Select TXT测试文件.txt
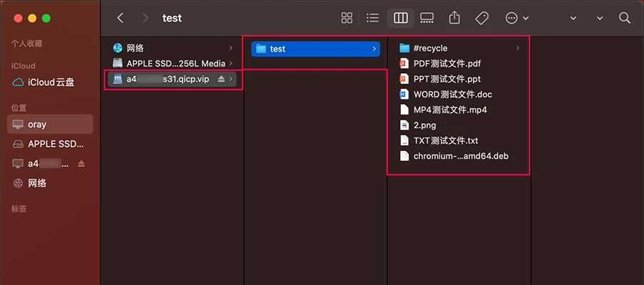Image resolution: width=644 pixels, height=285 pixels. [459, 140]
